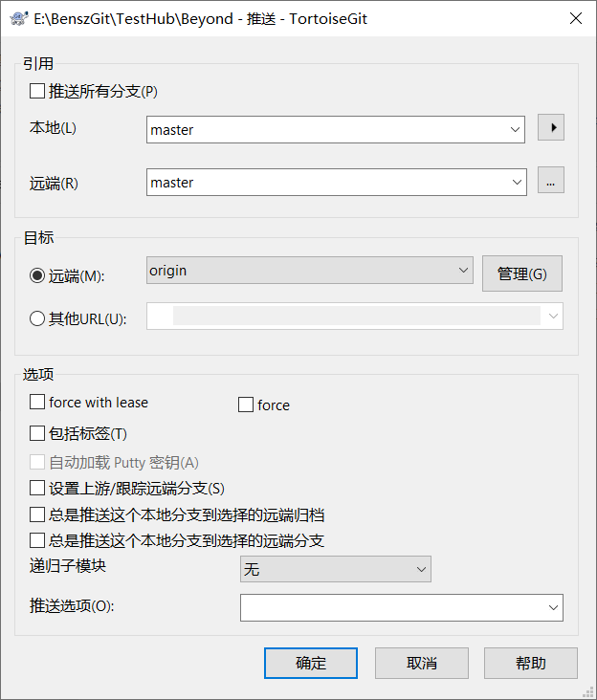
Task: Open the 远端(R) branch dropdown
Action: tap(518, 182)
